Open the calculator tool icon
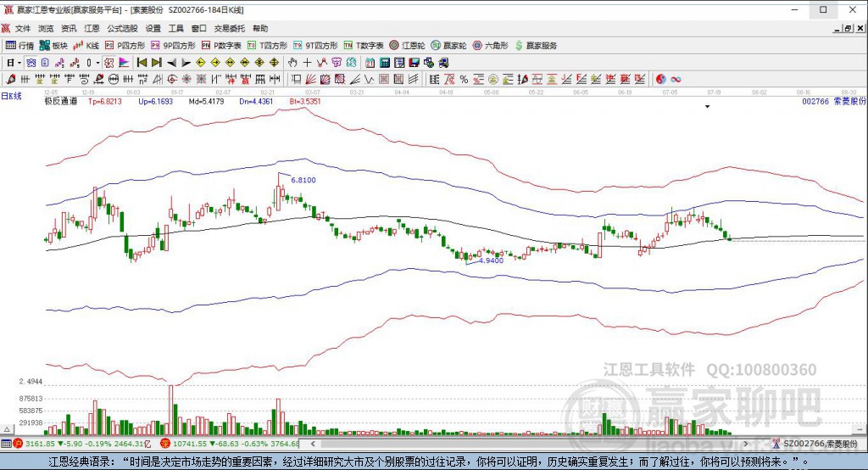Screen dimensions: 868x470 click(385, 63)
